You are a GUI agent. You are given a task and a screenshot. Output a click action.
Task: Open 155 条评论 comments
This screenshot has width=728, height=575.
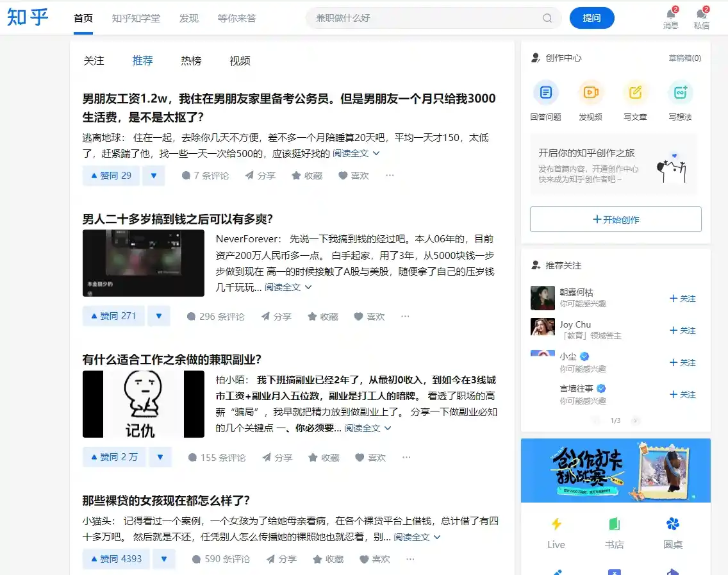point(217,458)
